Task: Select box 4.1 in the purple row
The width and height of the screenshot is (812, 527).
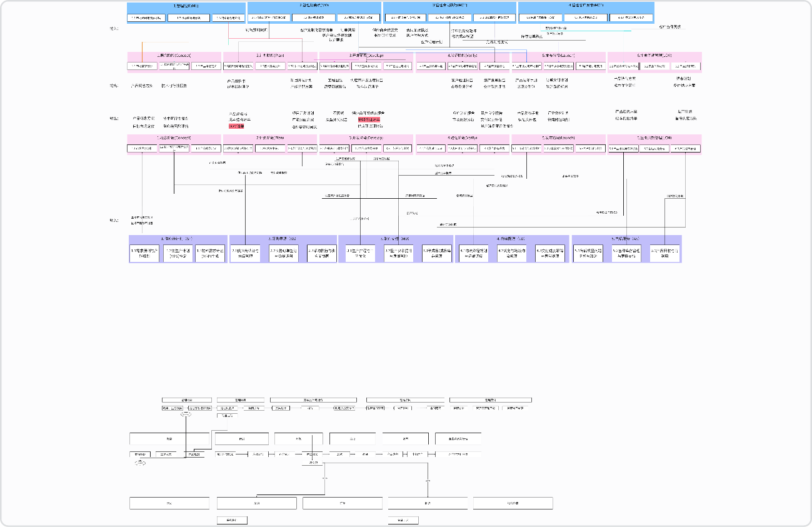Action: 474,253
